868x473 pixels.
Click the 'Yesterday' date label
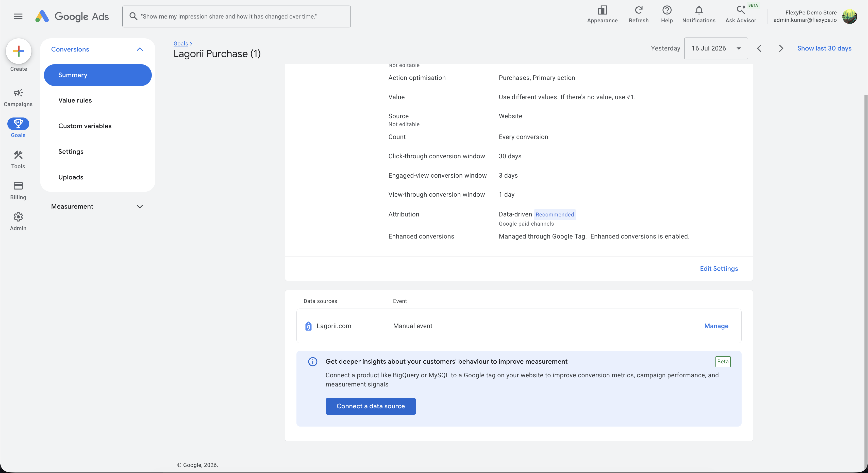coord(665,48)
